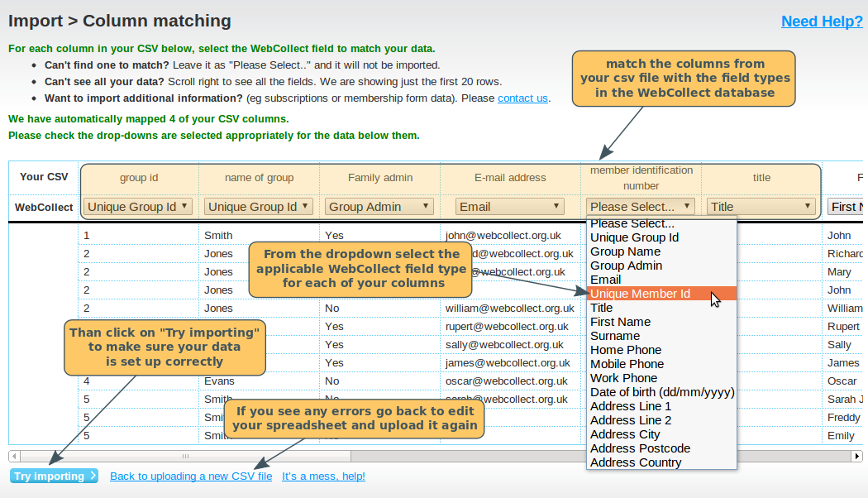Open the Email dropdown under E-mail address

(x=509, y=206)
